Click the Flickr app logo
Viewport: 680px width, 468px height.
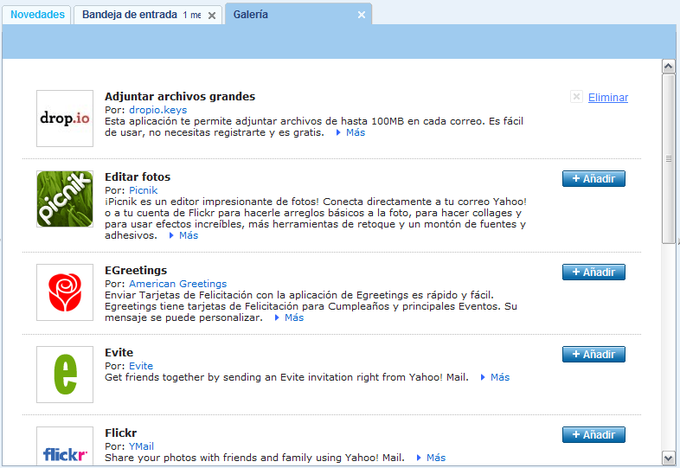tap(65, 447)
